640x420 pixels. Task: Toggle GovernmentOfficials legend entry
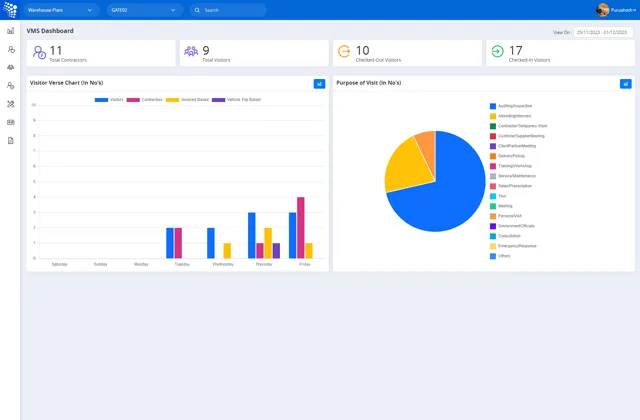point(512,226)
